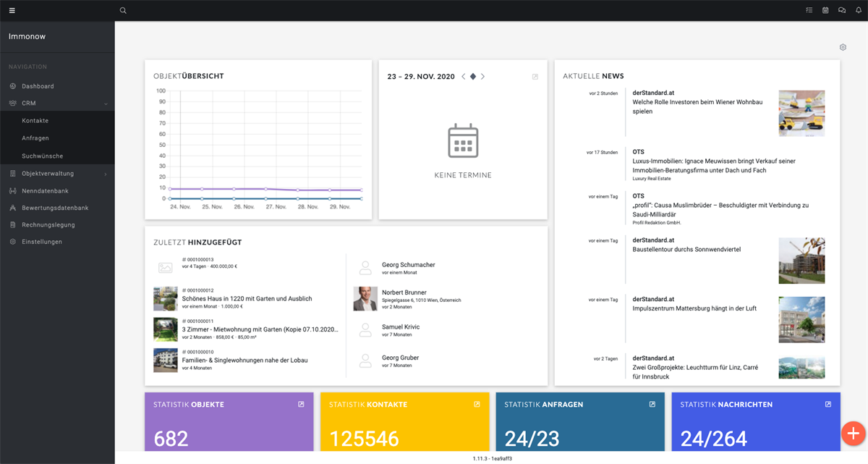868x464 pixels.
Task: Click the Statistik Objekte value 682
Action: 171,439
